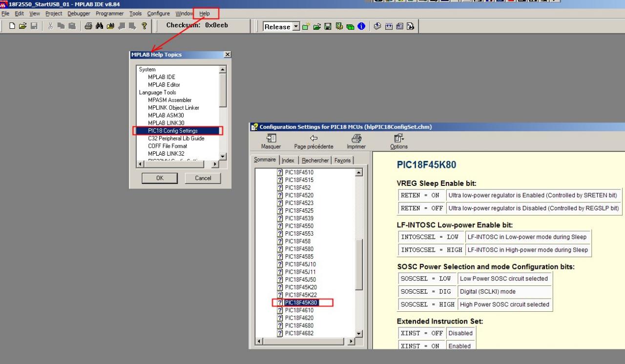Viewport: 625px width, 364px height.
Task: Click the Open File folder icon
Action: click(22, 26)
